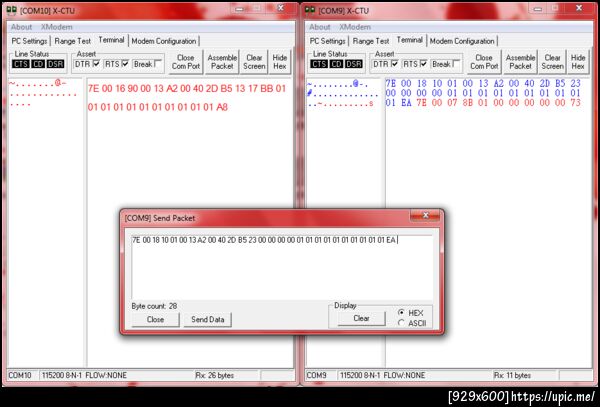Toggle RTS checkbox in COM9 window
The image size is (600, 407).
[x=423, y=64]
